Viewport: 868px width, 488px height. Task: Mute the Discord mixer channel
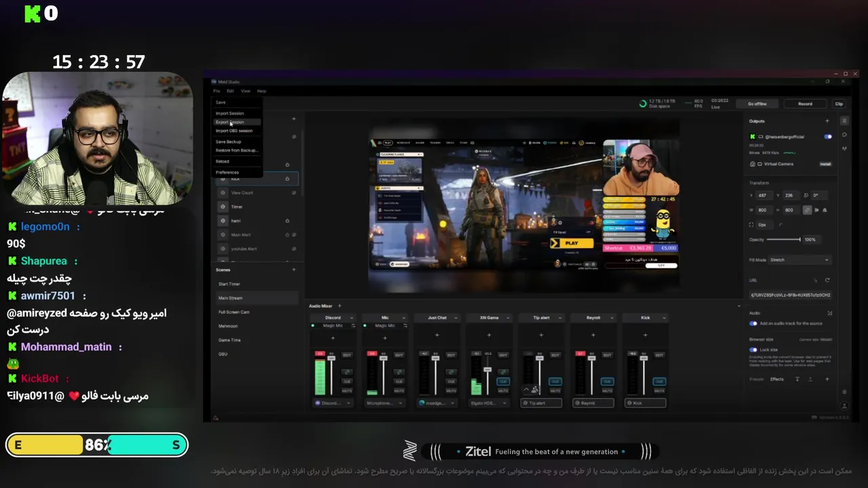tap(347, 391)
